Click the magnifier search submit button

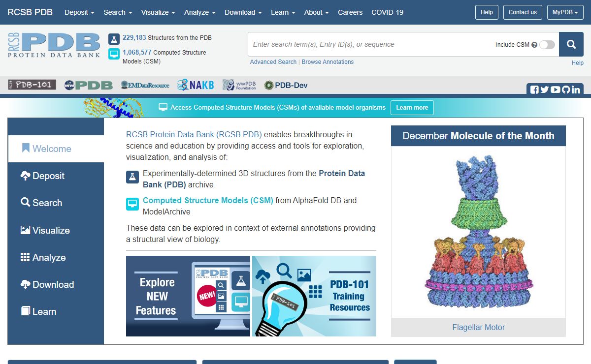pos(571,44)
